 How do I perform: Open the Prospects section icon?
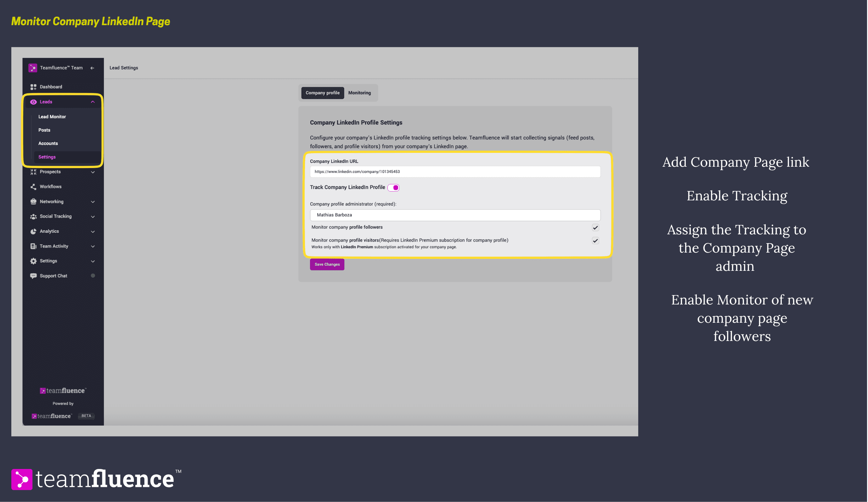click(x=33, y=171)
